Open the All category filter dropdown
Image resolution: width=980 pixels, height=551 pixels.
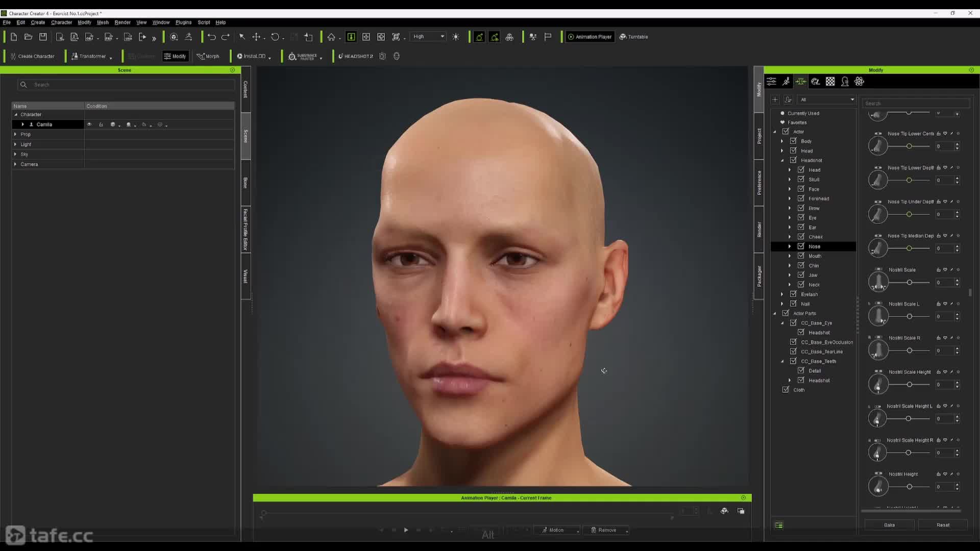[x=827, y=99]
